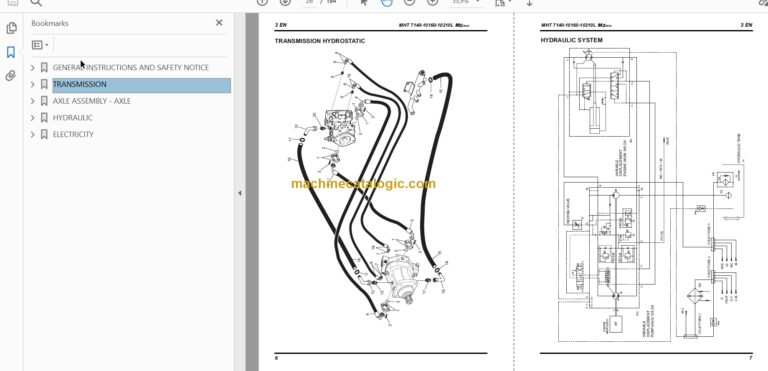Click page number 7 footer
Screen dimensions: 768x371
click(x=750, y=358)
